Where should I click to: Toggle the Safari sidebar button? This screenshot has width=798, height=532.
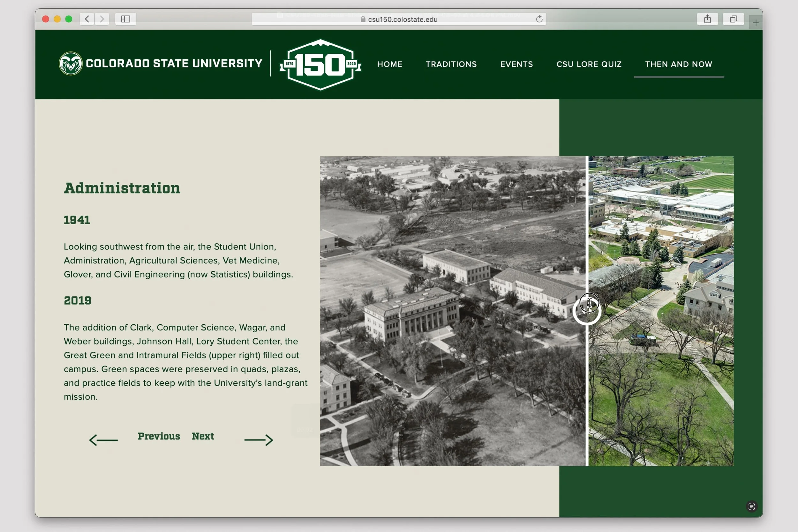pos(125,19)
